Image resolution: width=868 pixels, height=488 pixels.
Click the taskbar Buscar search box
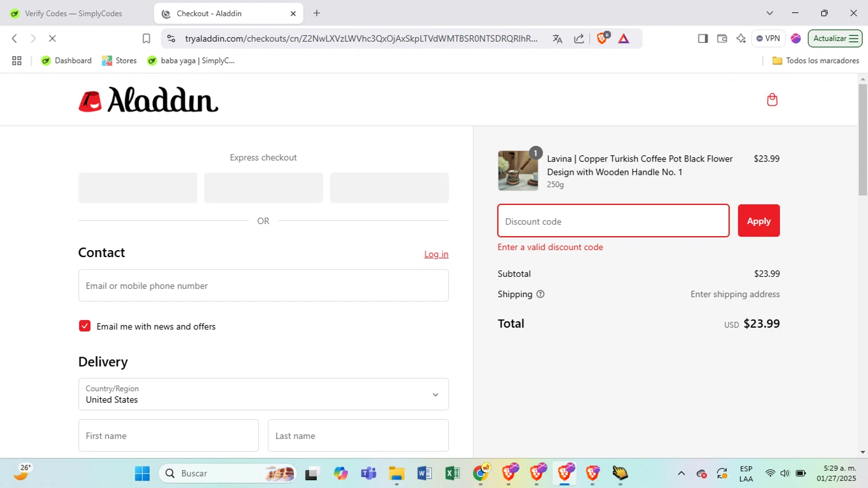click(227, 474)
